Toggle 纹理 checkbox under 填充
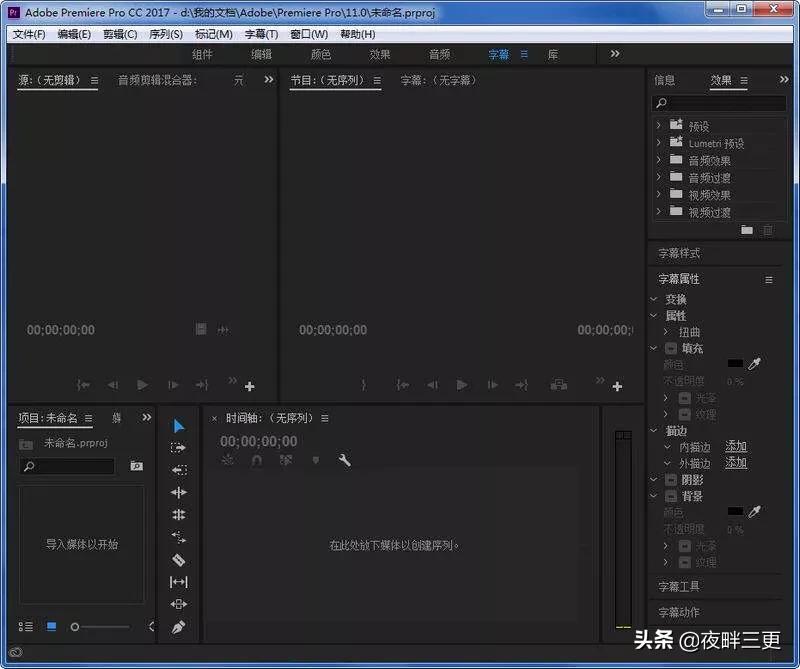Viewport: 800px width, 669px height. [x=685, y=414]
